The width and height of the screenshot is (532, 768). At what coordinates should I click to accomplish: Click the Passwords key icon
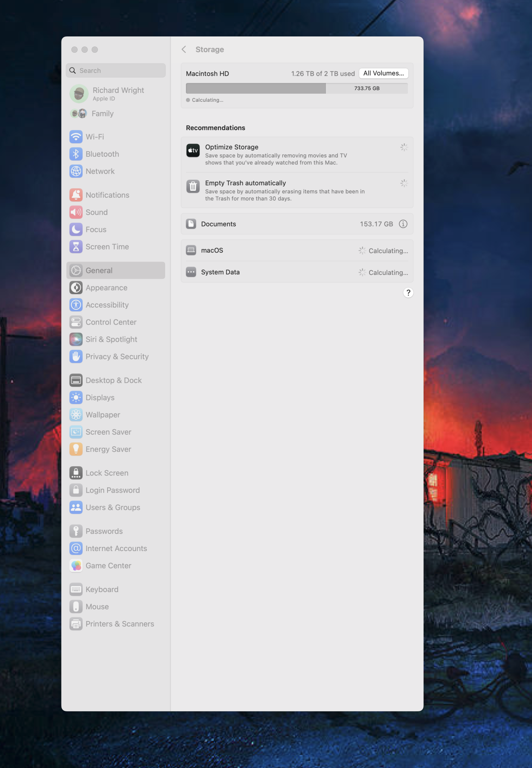(x=76, y=531)
